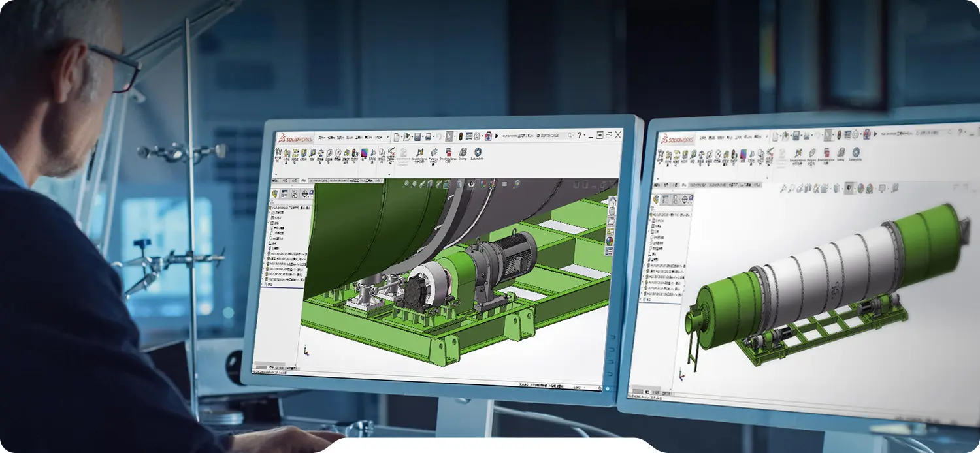The width and height of the screenshot is (980, 453).
Task: Click the SolidWorks logo on right monitor
Action: (x=676, y=139)
